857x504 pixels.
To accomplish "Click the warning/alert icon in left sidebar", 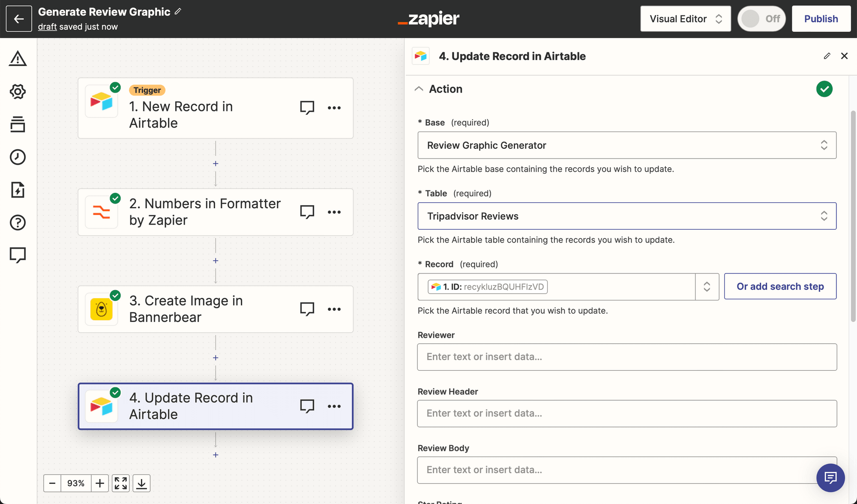I will coord(17,59).
